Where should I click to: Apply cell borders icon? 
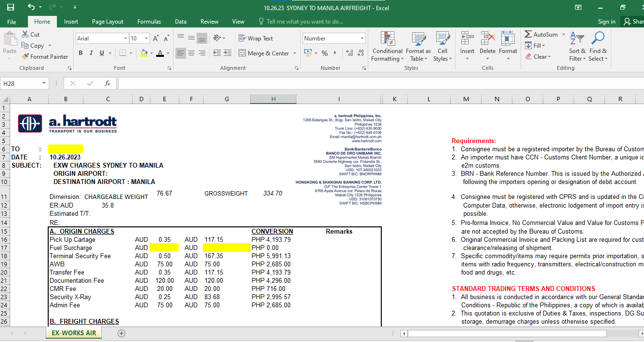pyautogui.click(x=123, y=53)
